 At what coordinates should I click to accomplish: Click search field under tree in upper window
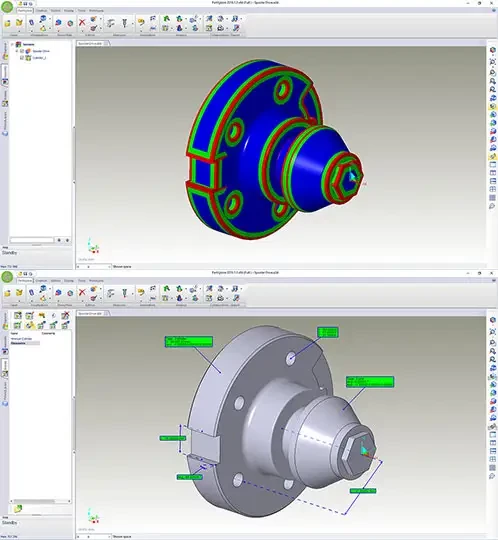pos(32,240)
